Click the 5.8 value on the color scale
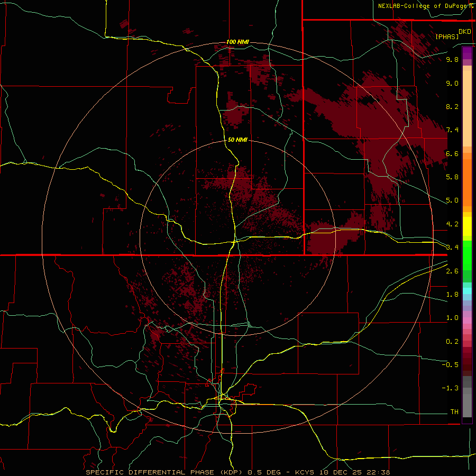Screen dimensions: 476x476 coord(452,177)
